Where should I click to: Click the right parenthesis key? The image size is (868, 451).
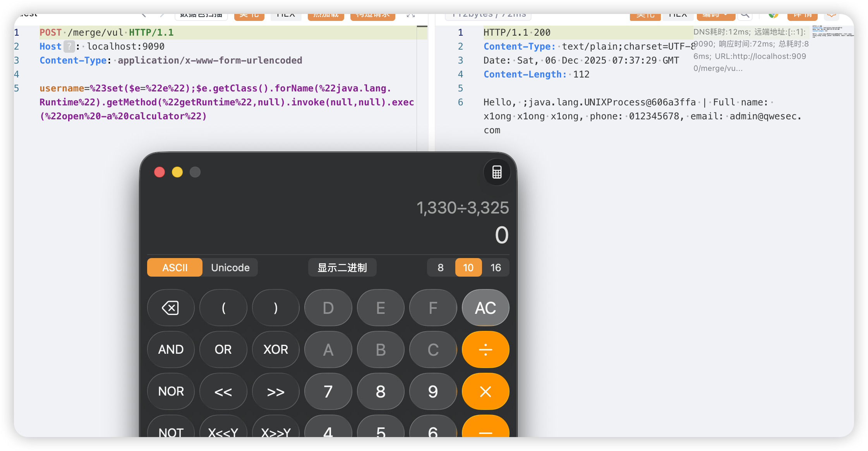click(276, 308)
